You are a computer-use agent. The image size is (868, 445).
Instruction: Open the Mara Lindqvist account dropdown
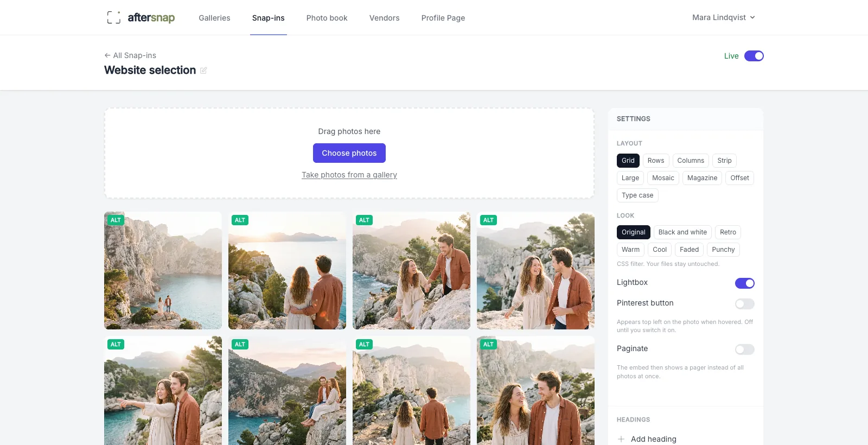coord(723,17)
